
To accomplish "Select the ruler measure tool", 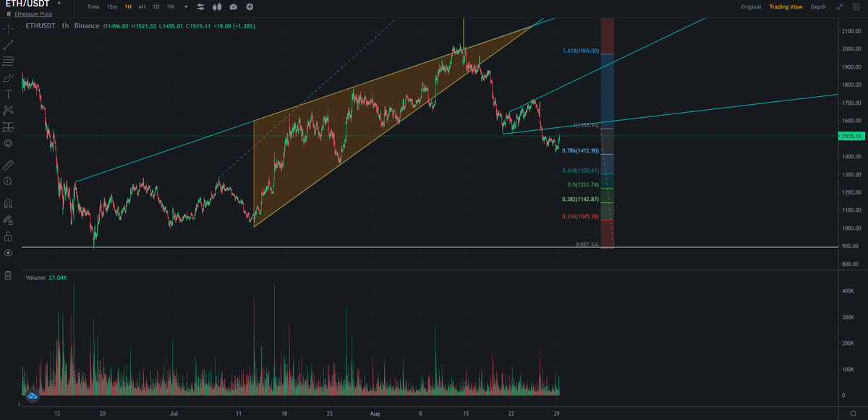I will coord(8,165).
